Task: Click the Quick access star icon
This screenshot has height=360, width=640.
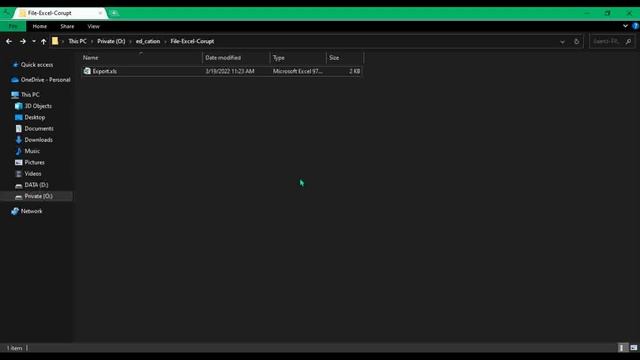Action: pyautogui.click(x=15, y=64)
